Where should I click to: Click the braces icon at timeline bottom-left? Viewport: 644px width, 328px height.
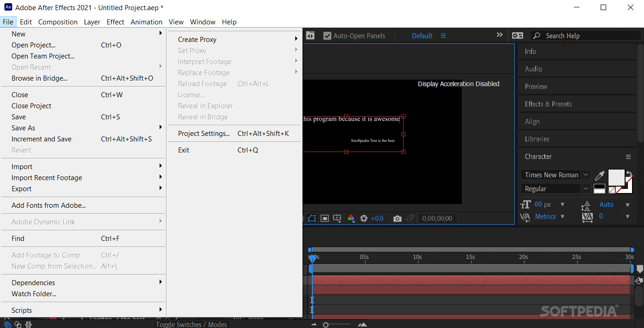pyautogui.click(x=28, y=324)
